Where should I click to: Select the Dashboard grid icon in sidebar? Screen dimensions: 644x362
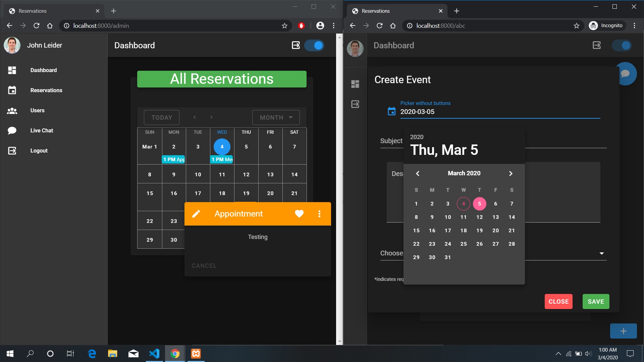12,70
